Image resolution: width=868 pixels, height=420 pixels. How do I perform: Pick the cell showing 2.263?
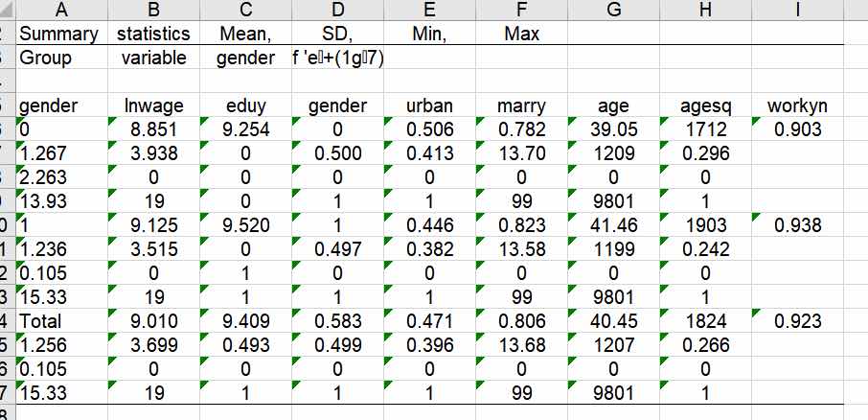pyautogui.click(x=62, y=176)
